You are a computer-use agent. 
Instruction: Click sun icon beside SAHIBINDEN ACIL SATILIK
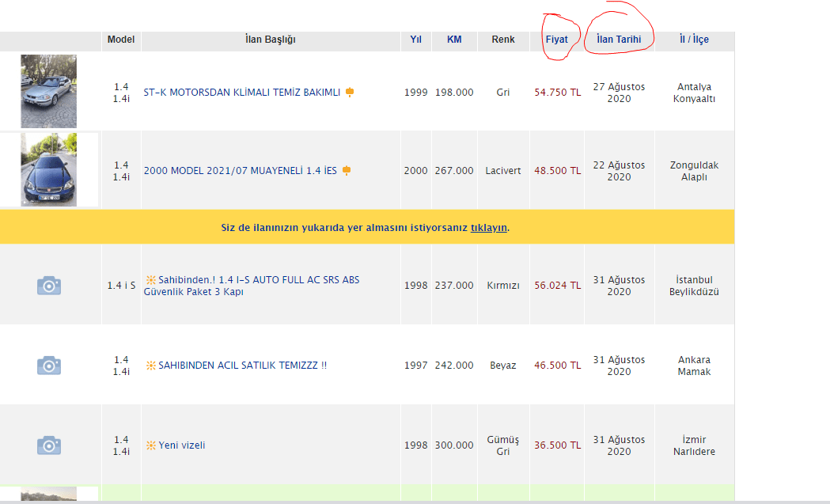coord(151,366)
